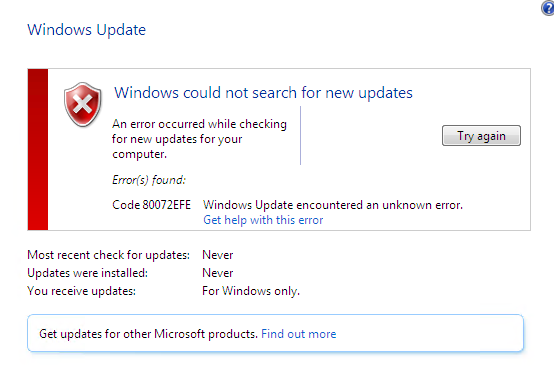This screenshot has height=374, width=554.
Task: Click the vertical divider in error panel
Action: [300, 135]
